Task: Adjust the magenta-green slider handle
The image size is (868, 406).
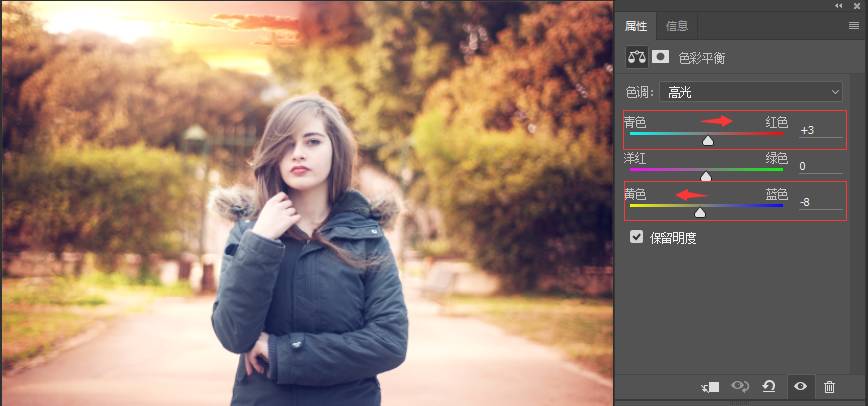Action: coord(706,177)
